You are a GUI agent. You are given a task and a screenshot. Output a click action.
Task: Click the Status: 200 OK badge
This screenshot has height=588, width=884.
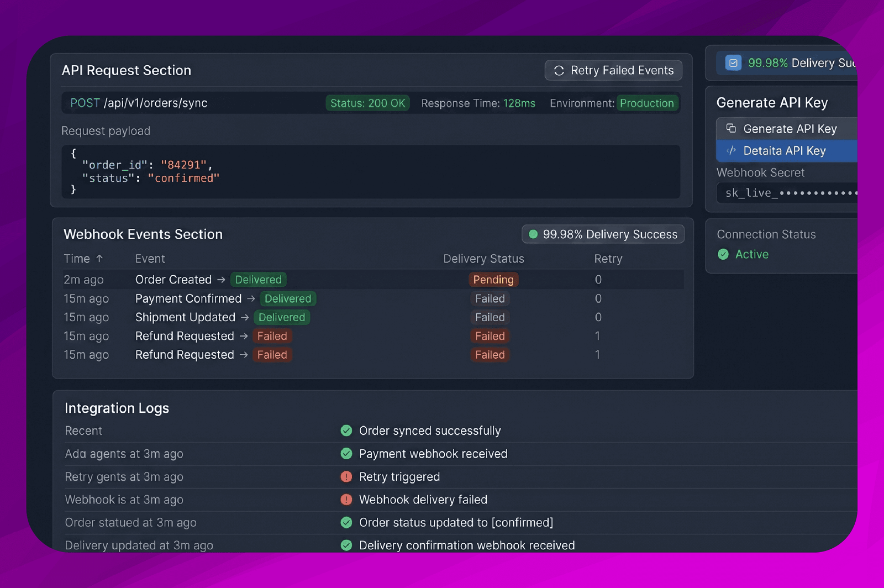tap(367, 103)
